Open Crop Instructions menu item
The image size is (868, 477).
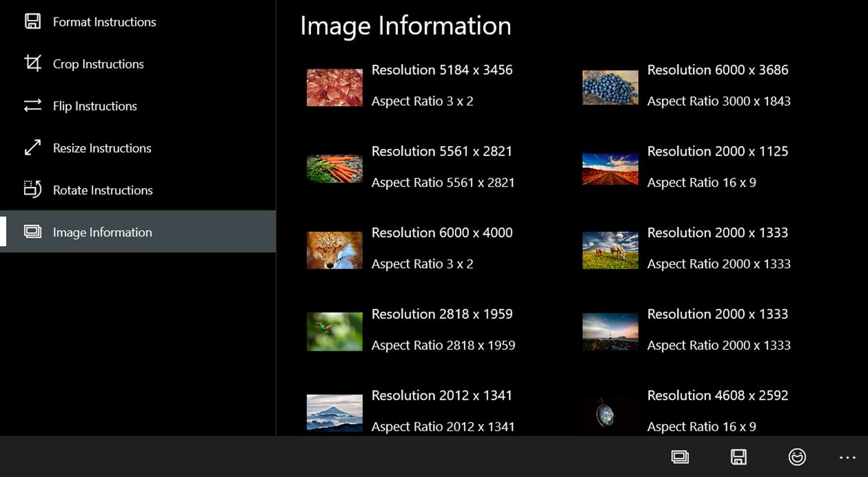click(138, 63)
